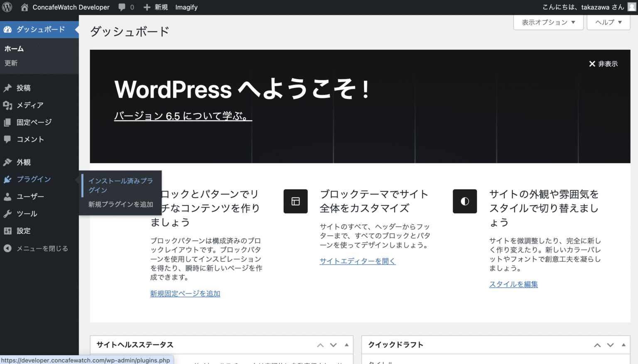Viewport: 638px width, 364px height.
Task: Click the comments bubble icon showing 0
Action: tap(123, 7)
